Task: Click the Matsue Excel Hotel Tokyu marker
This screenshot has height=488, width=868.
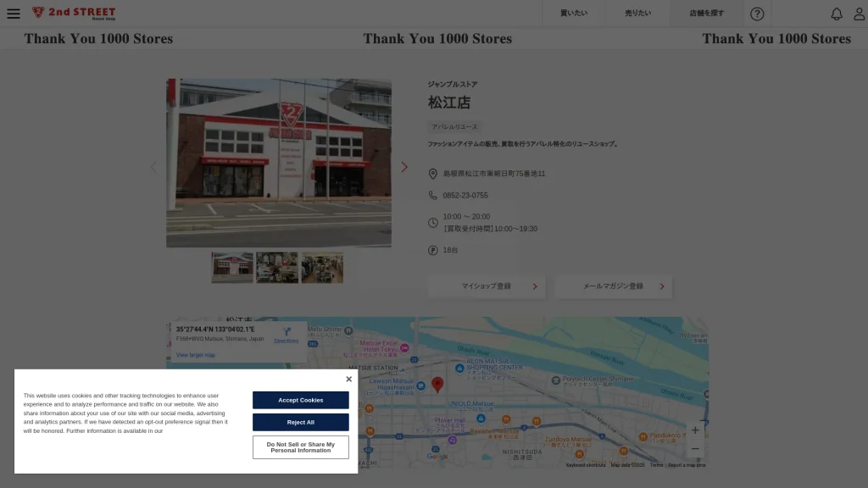Action: [x=404, y=348]
